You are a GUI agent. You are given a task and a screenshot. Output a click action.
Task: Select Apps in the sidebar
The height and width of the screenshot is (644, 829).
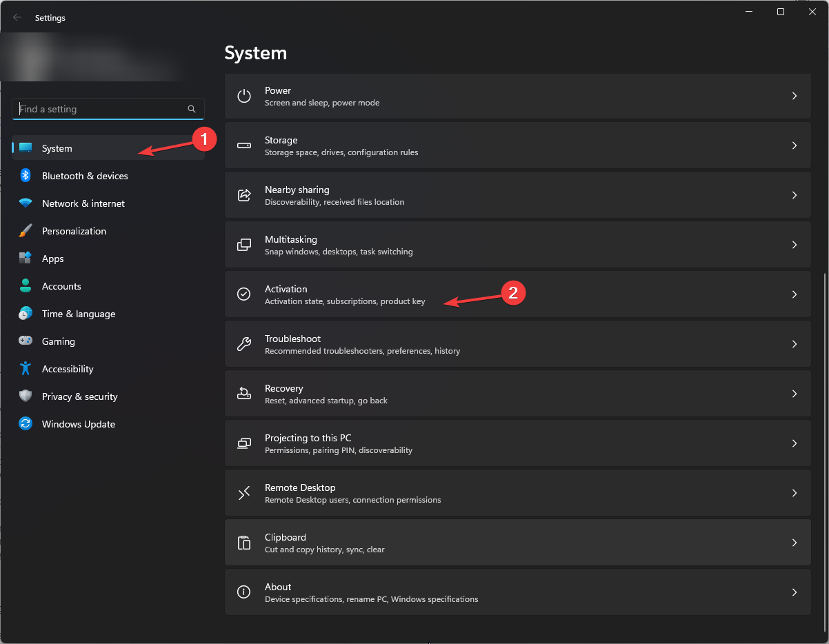pyautogui.click(x=53, y=259)
